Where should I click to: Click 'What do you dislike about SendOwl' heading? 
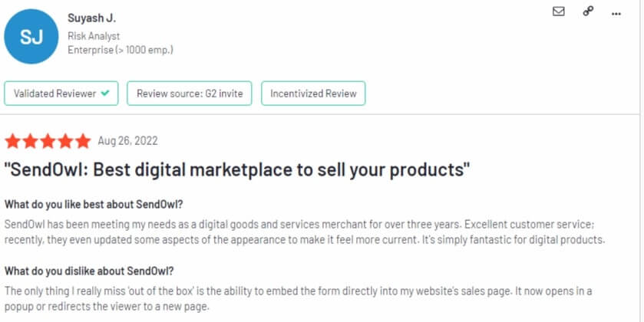click(89, 271)
